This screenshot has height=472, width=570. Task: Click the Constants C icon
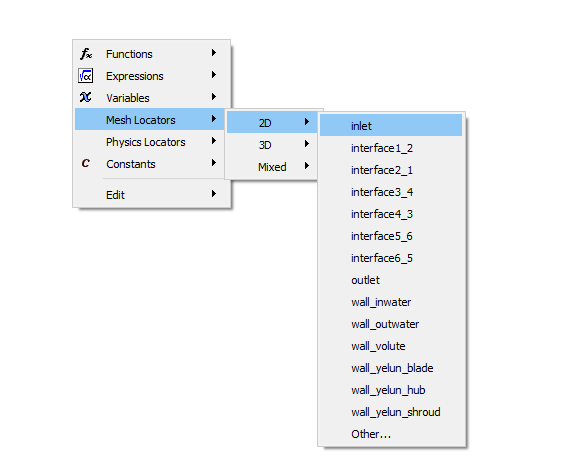(x=86, y=163)
